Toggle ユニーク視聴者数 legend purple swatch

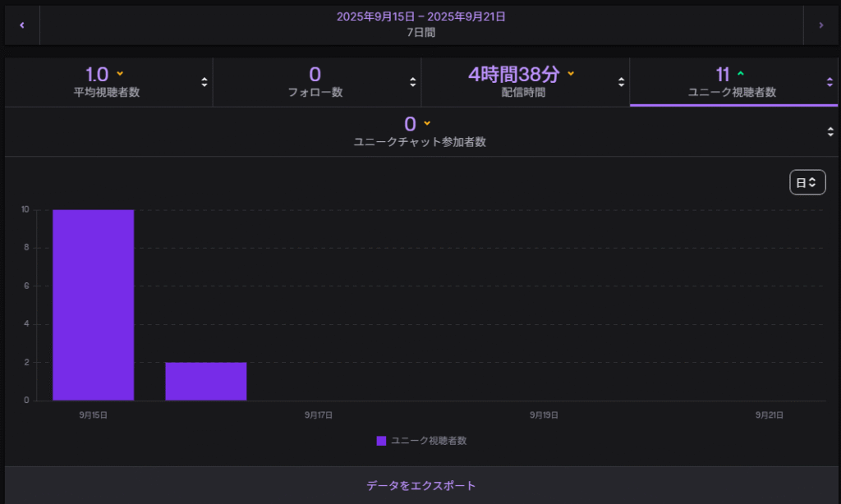coord(381,441)
